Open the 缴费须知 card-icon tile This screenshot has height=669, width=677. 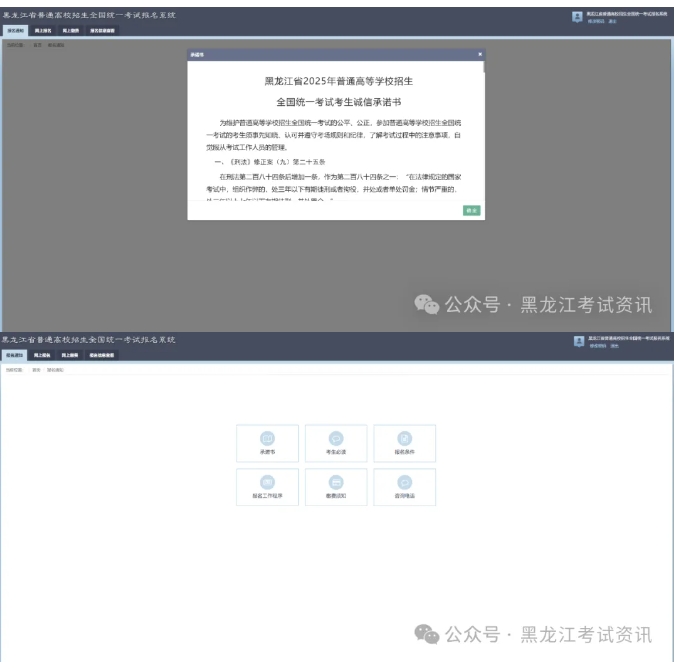[x=336, y=487]
